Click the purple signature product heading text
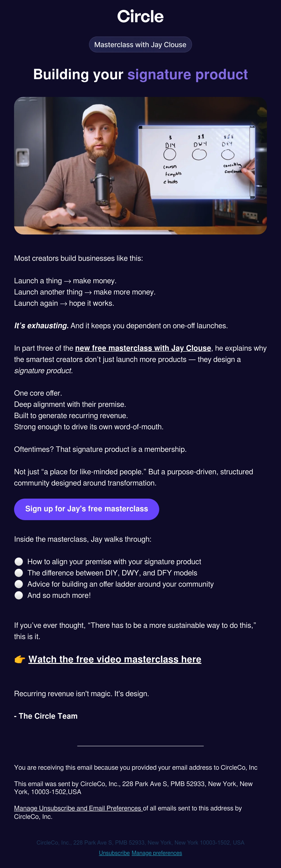This screenshot has width=281, height=868. pos(188,74)
